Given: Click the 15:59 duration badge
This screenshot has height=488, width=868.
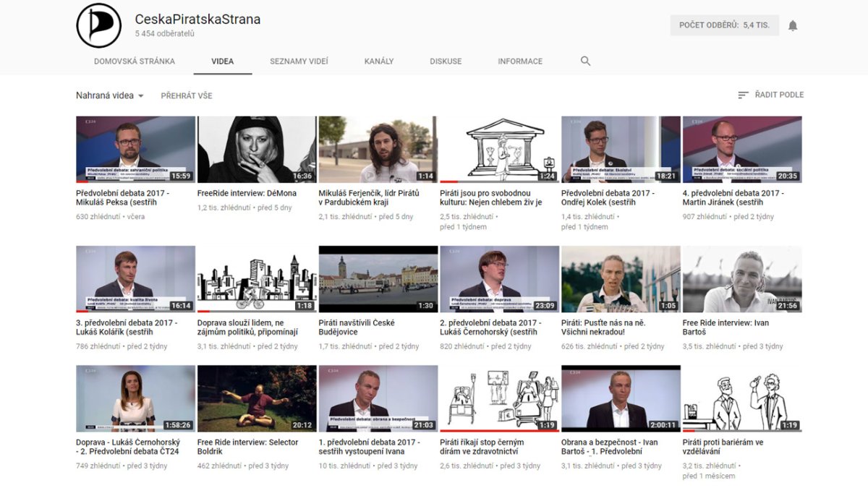Looking at the screenshot, I should [x=181, y=176].
